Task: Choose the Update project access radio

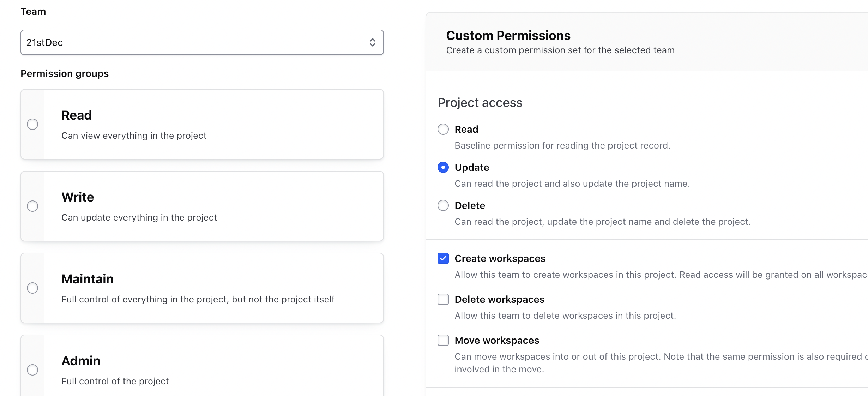Action: pyautogui.click(x=443, y=167)
